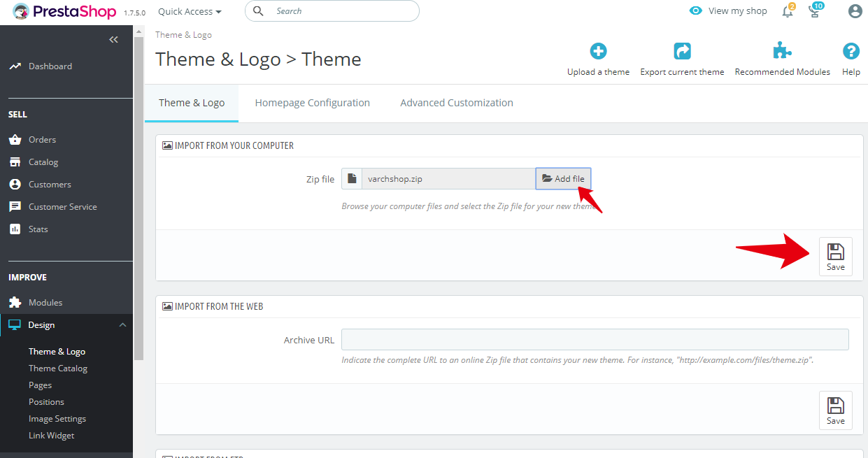This screenshot has width=868, height=458.
Task: Click the Orders basket icon
Action: 15,140
